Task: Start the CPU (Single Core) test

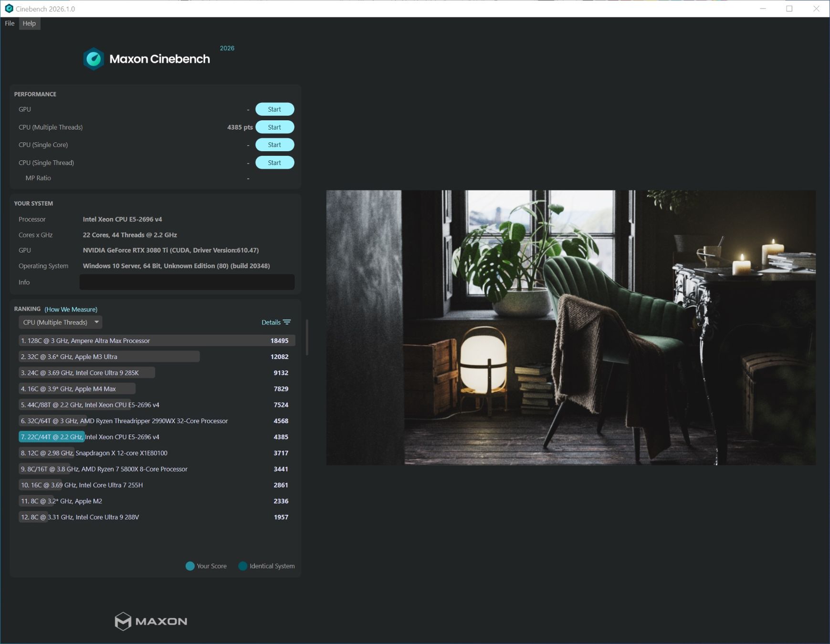Action: [274, 145]
